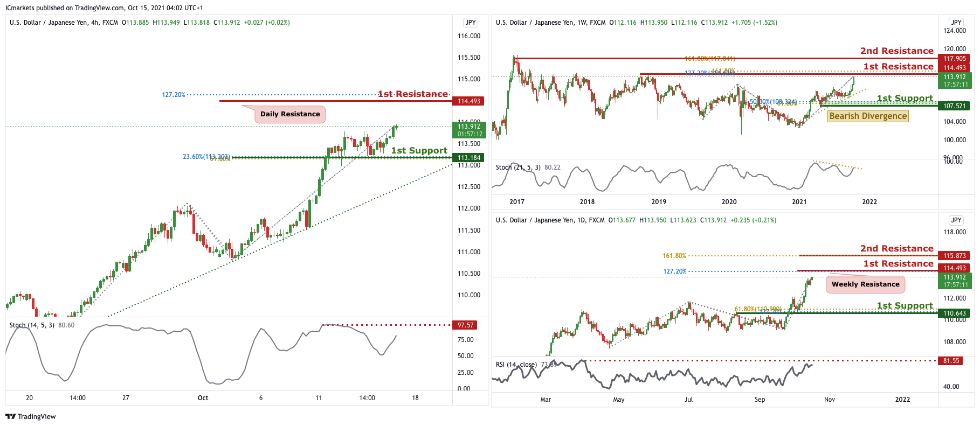
Task: Click the Stoch (14, 5, 3) indicator title
Action: point(32,325)
